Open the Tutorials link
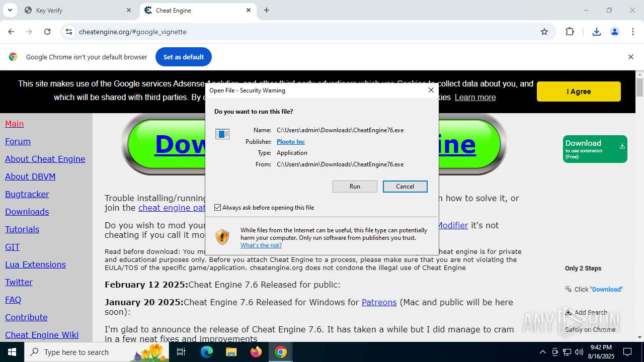This screenshot has height=362, width=644. (22, 229)
